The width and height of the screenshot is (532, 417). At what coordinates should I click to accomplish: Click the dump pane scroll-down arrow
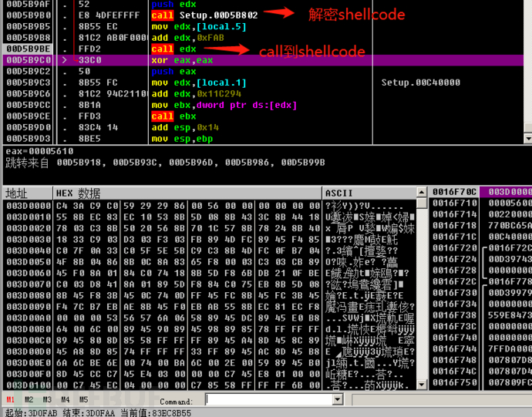click(x=422, y=385)
